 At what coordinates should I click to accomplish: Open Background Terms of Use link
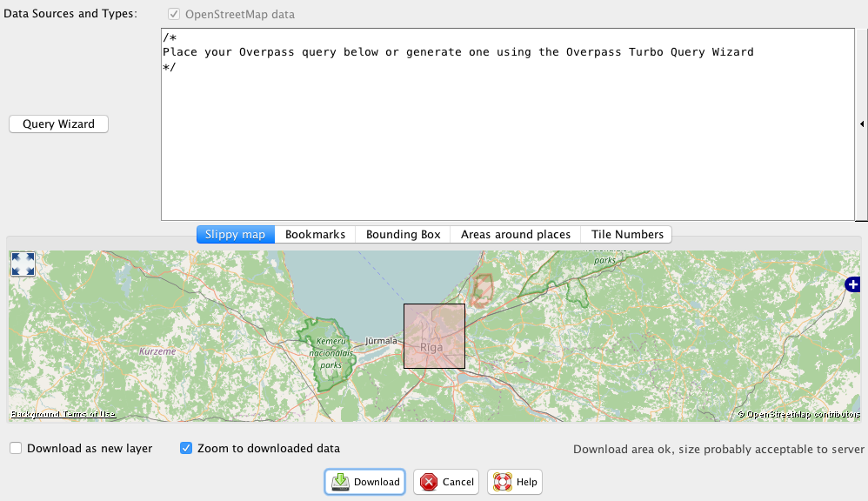click(x=63, y=415)
